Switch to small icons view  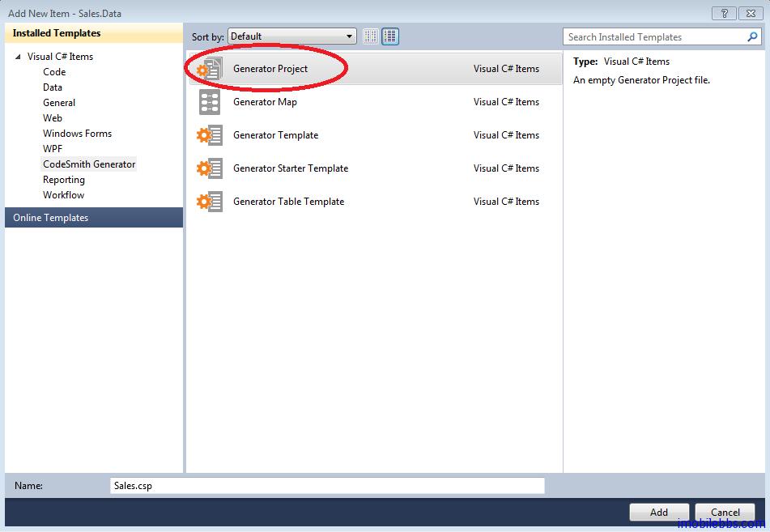coord(371,36)
